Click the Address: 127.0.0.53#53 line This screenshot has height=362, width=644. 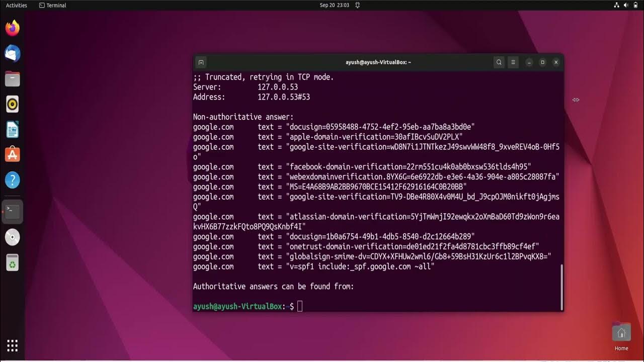point(252,97)
